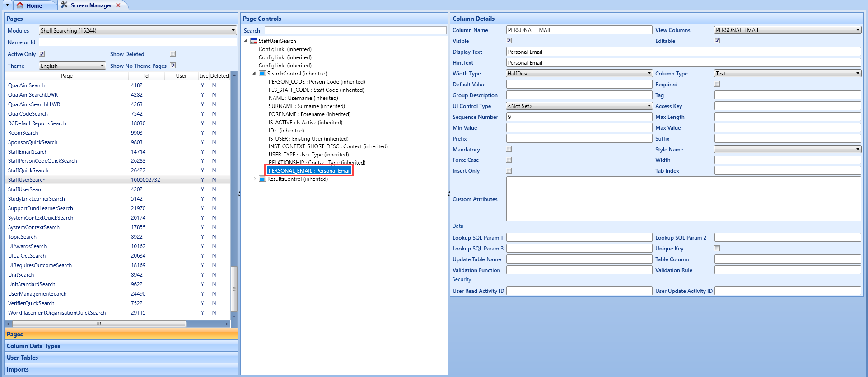Select the StaffUserSearch 1000002732 page row
868x377 pixels.
tap(117, 180)
